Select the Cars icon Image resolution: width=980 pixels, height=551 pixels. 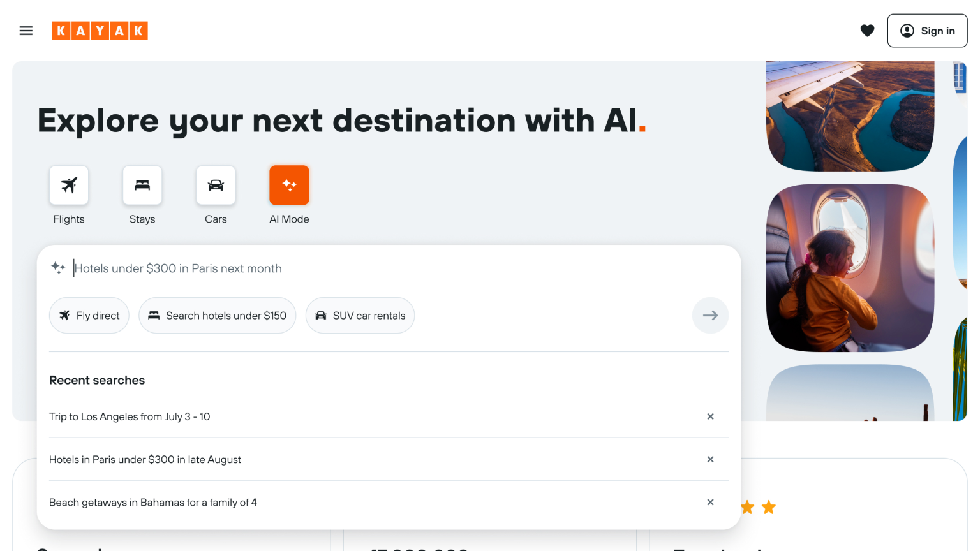[x=216, y=186]
